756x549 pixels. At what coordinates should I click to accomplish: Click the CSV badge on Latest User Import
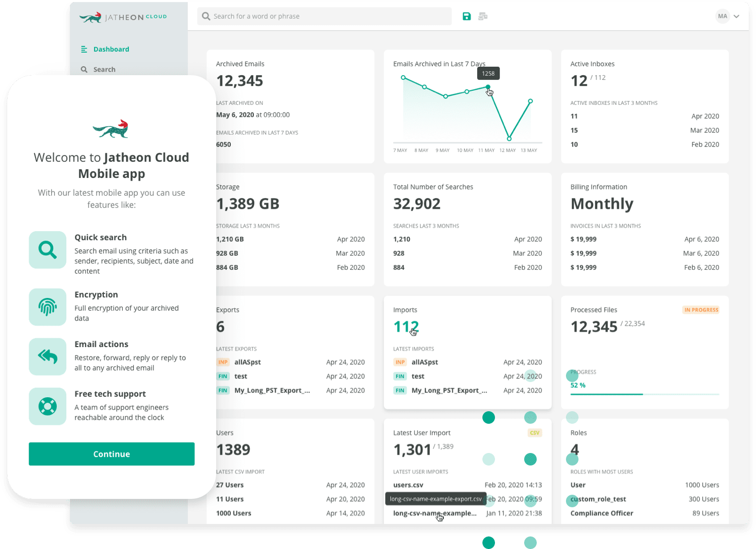coord(535,433)
